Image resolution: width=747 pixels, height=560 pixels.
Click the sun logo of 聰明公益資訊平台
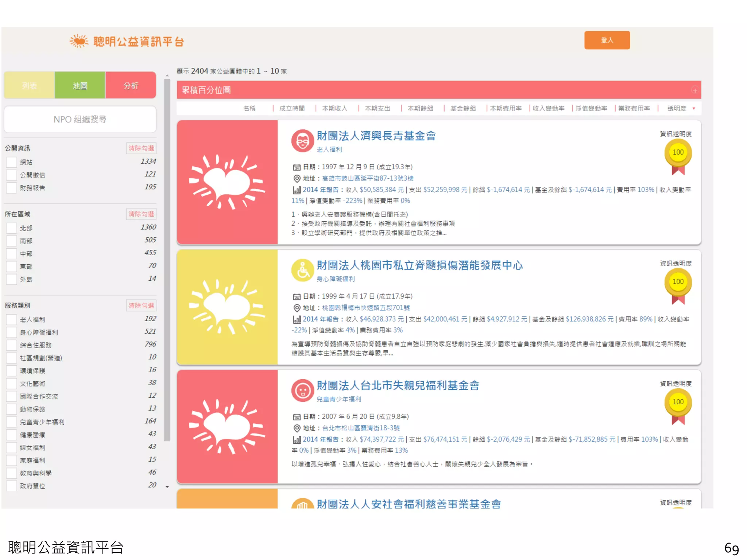tap(79, 41)
